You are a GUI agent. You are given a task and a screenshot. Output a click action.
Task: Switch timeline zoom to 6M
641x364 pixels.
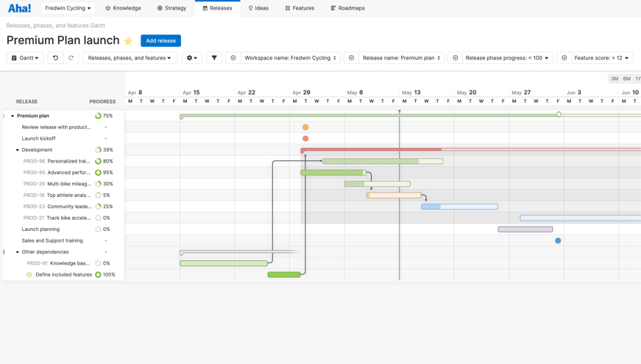[x=627, y=79]
